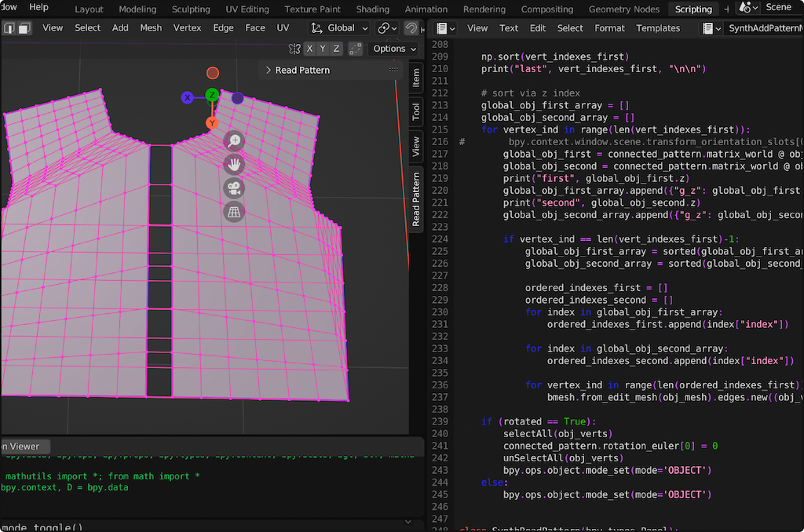Image resolution: width=804 pixels, height=532 pixels.
Task: Open the Mesh menu in viewport header
Action: pyautogui.click(x=151, y=28)
